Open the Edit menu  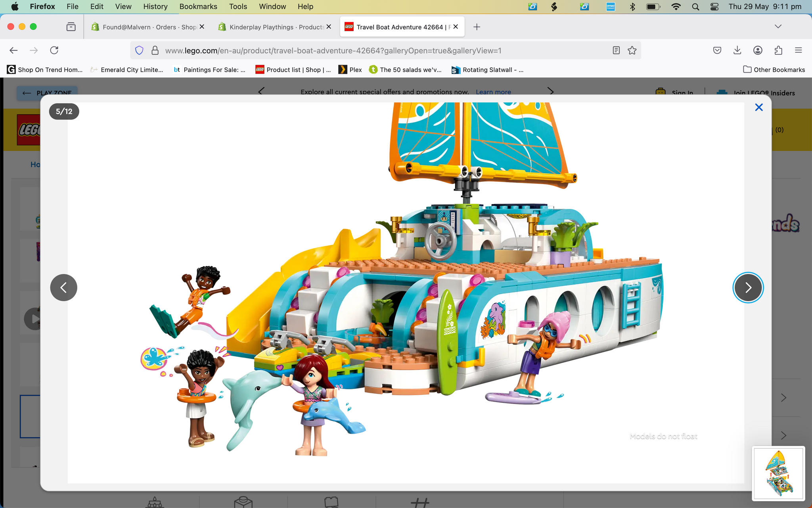97,6
